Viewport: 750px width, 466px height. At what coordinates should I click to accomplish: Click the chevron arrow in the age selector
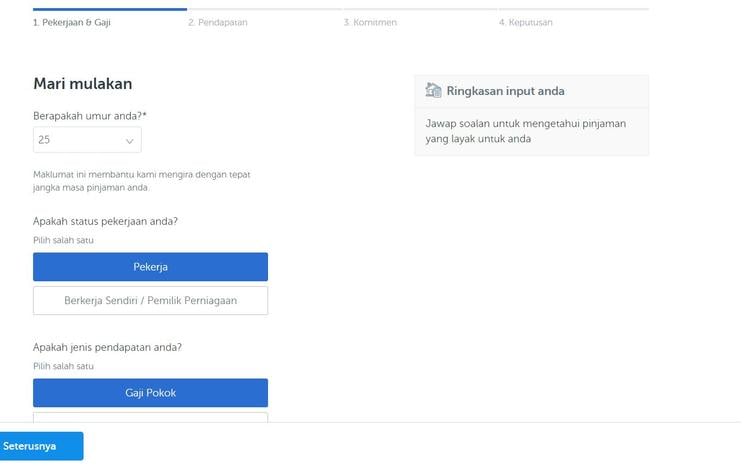coord(129,141)
